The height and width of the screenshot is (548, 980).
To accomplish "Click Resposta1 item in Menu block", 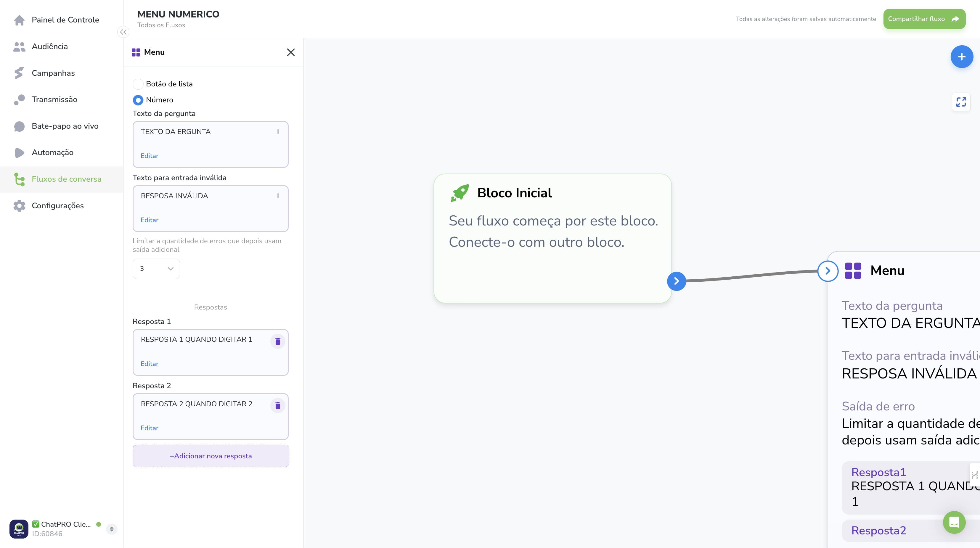I will [x=910, y=488].
